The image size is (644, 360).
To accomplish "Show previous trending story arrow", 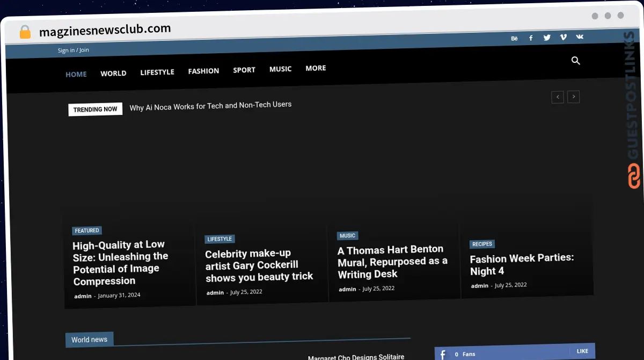I will tap(558, 97).
